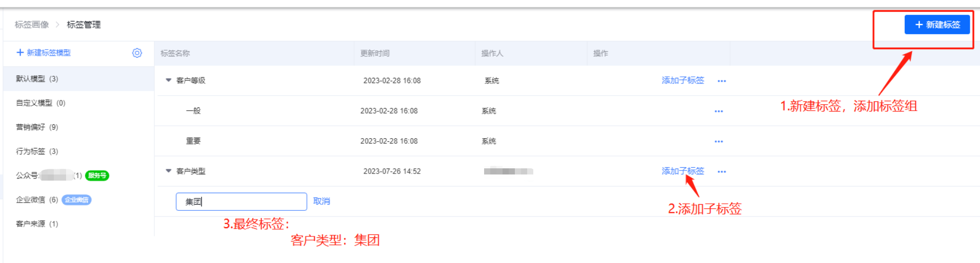
Task: Open tag model settings gear icon
Action: (137, 53)
